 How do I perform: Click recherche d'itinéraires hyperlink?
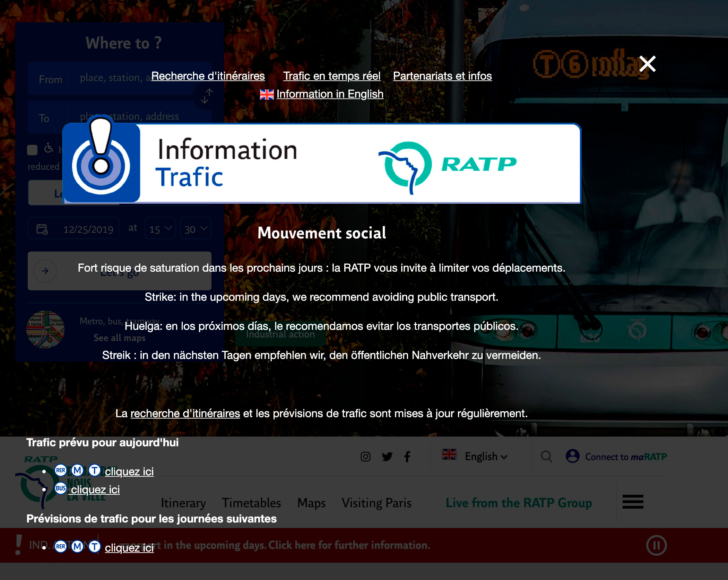(185, 413)
